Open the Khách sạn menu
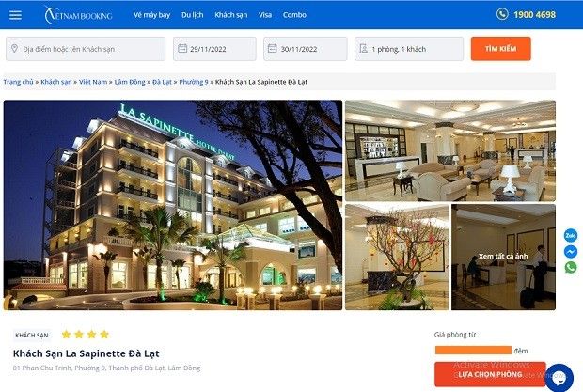 click(231, 15)
